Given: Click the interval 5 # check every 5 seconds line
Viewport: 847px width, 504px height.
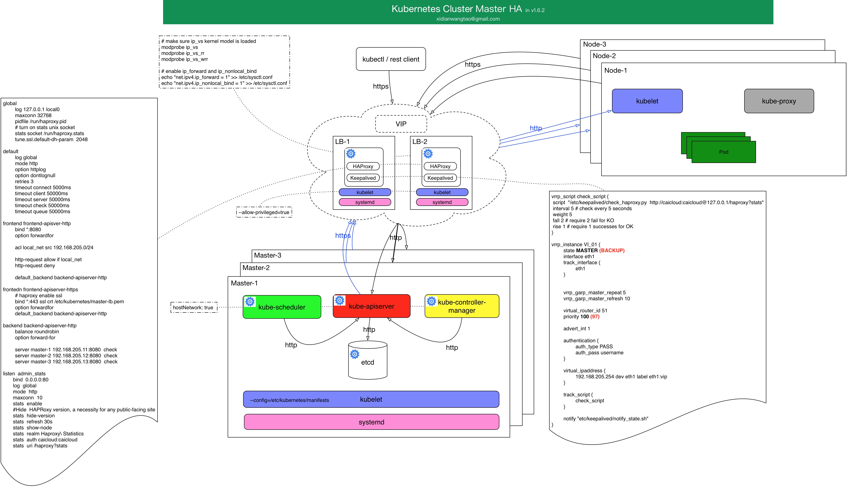Looking at the screenshot, I should click(592, 208).
